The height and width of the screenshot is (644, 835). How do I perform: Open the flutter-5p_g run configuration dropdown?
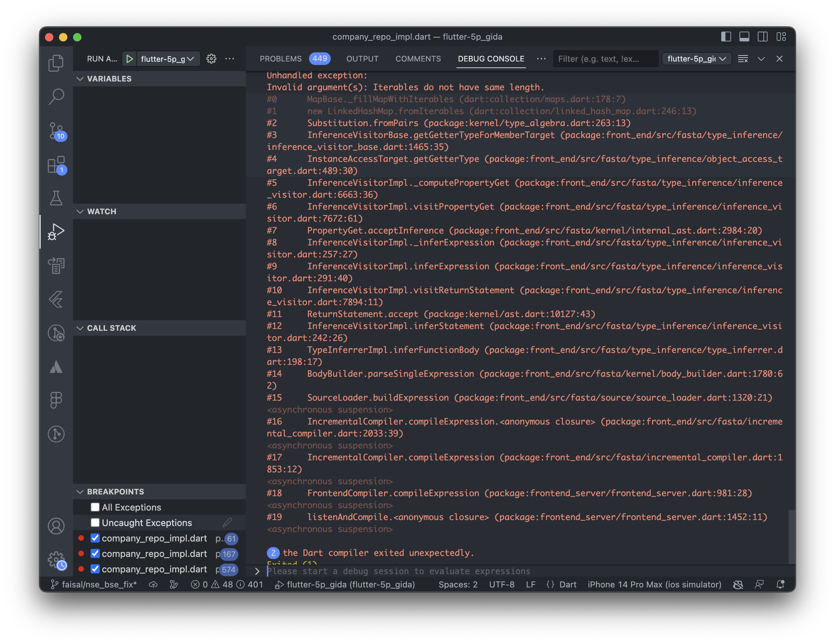tap(167, 59)
